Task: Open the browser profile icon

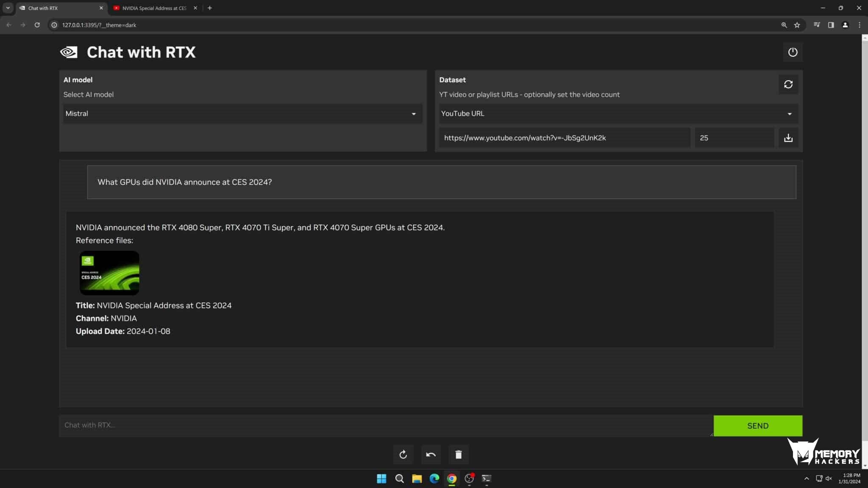Action: [845, 25]
